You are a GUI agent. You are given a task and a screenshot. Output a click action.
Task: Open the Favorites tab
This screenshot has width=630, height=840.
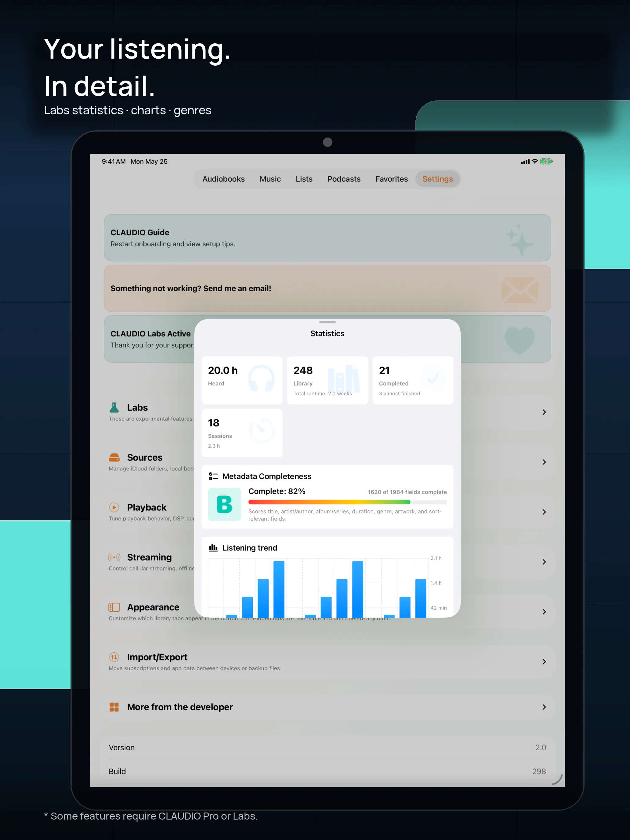click(x=392, y=179)
